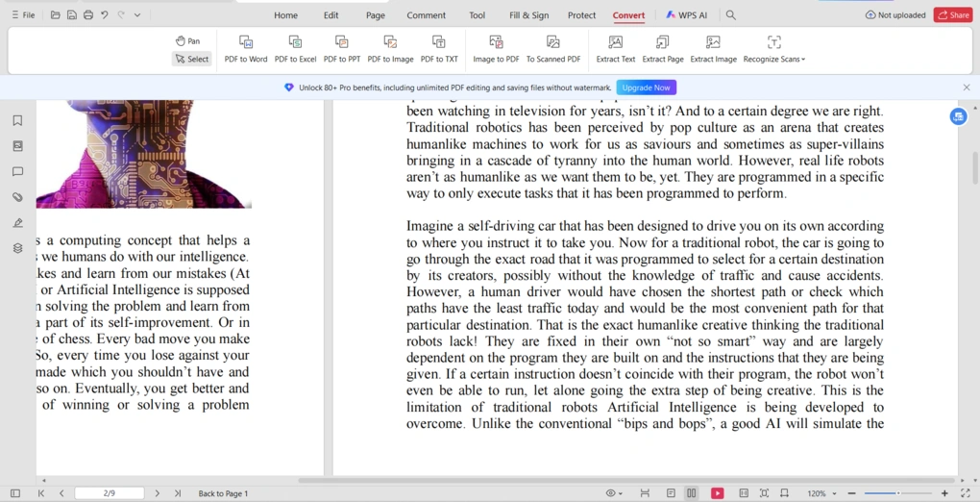Screen dimensions: 980x502
Task: Open the Fill & Sign tab
Action: tap(528, 15)
